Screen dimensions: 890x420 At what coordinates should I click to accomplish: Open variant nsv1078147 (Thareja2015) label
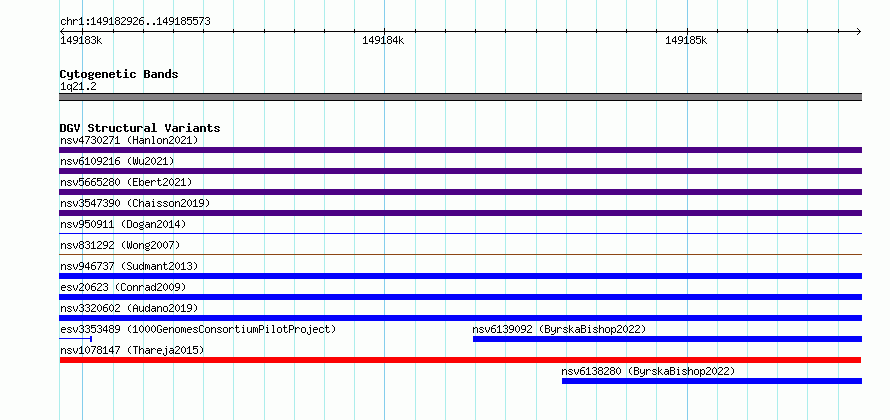coord(132,350)
